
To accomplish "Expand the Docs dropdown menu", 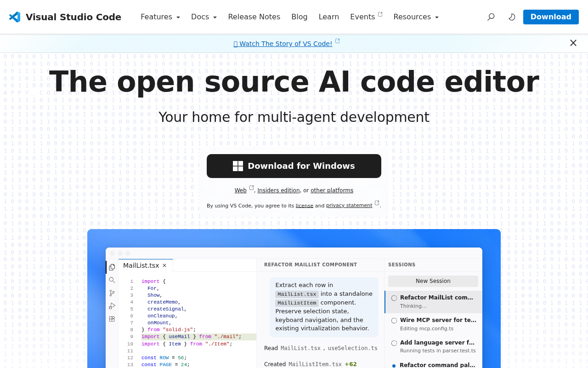I will [x=204, y=17].
